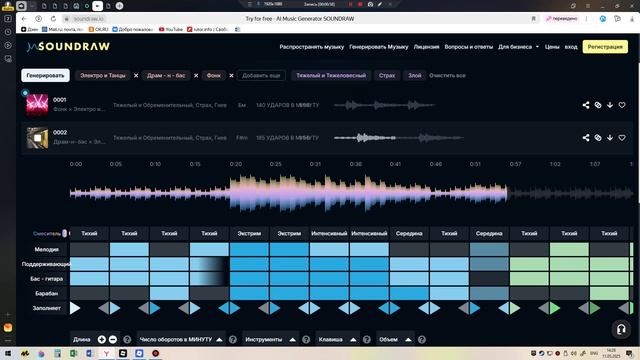Go to the Лицензия page
Viewport: 640px width, 360px height.
[426, 47]
